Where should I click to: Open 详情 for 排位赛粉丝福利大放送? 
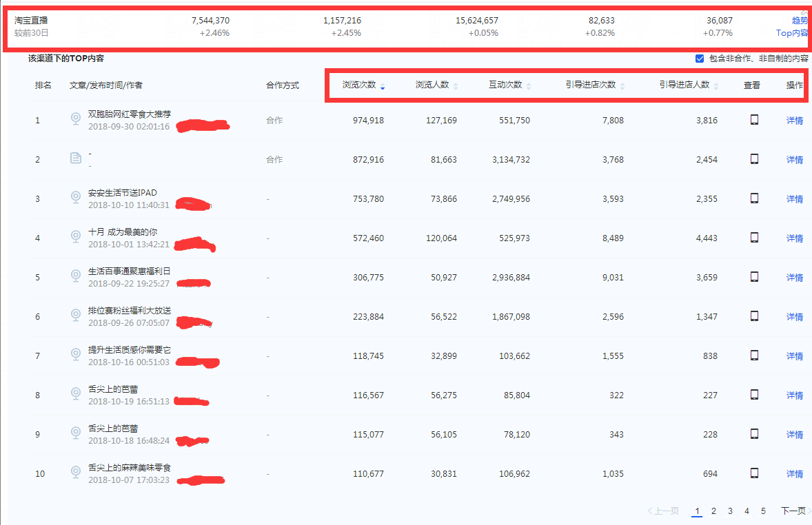tap(794, 317)
